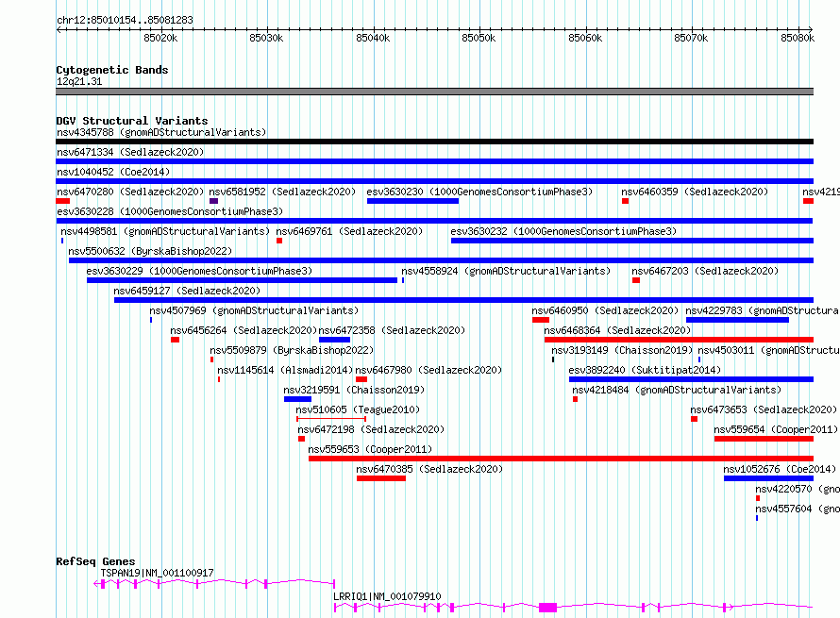The image size is (840, 618).
Task: Select nsv6581952 (Sedlazeck2020) variant label
Action: point(282,192)
